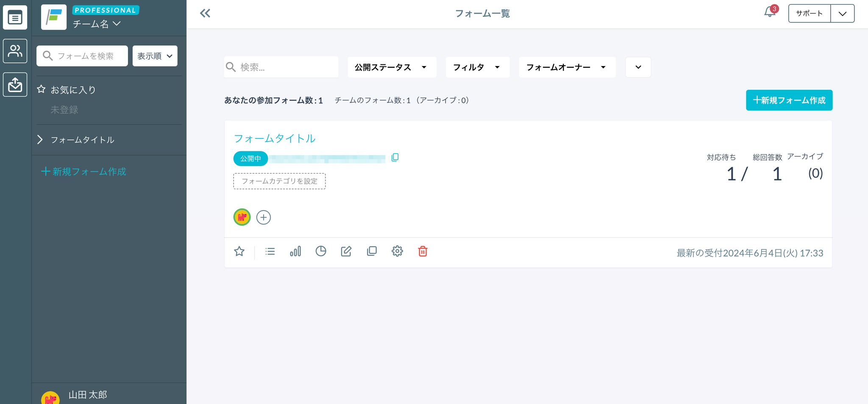Click the サポート button

810,14
